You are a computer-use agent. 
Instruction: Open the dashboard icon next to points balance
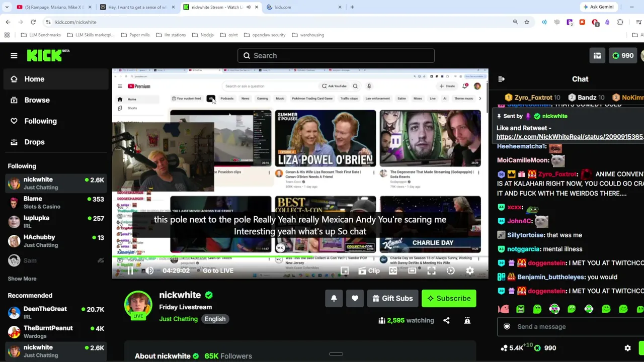point(597,56)
